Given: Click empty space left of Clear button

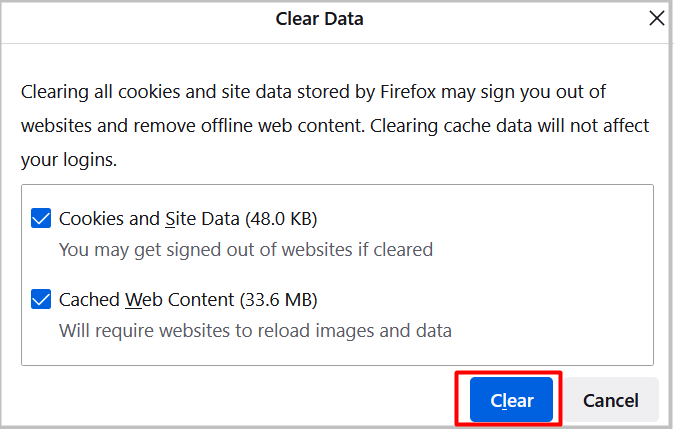Looking at the screenshot, I should tap(250, 400).
